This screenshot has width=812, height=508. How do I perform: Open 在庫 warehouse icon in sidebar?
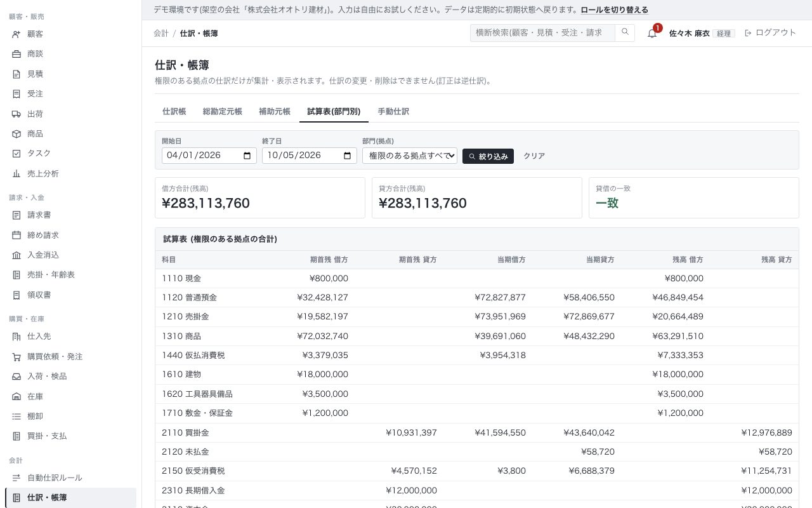(16, 397)
